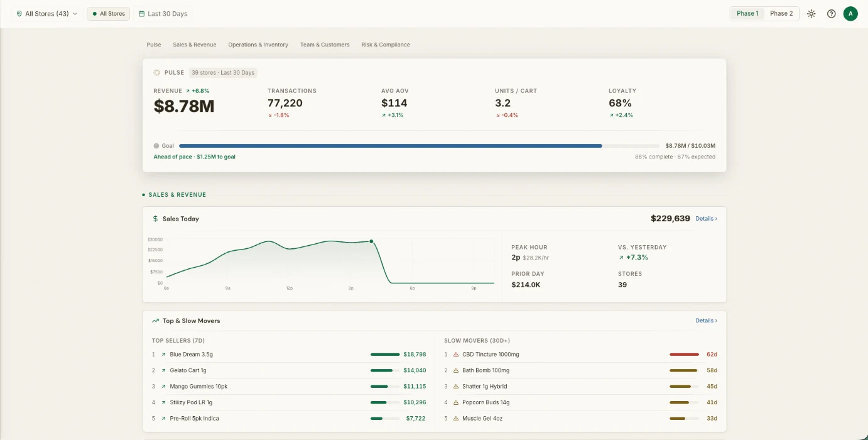Click the 77,220 transactions value
This screenshot has width=868, height=440.
pyautogui.click(x=285, y=103)
